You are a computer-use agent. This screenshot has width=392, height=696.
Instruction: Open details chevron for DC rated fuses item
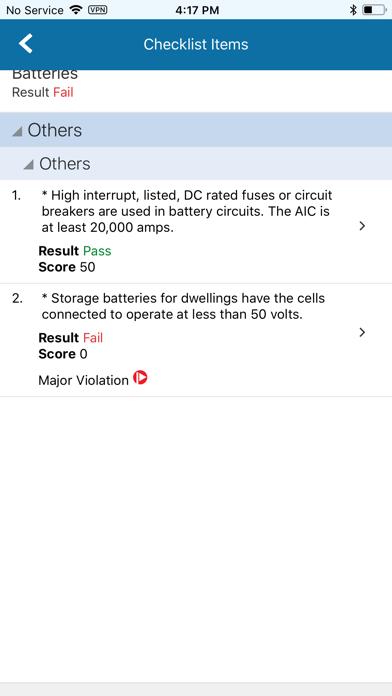click(362, 226)
